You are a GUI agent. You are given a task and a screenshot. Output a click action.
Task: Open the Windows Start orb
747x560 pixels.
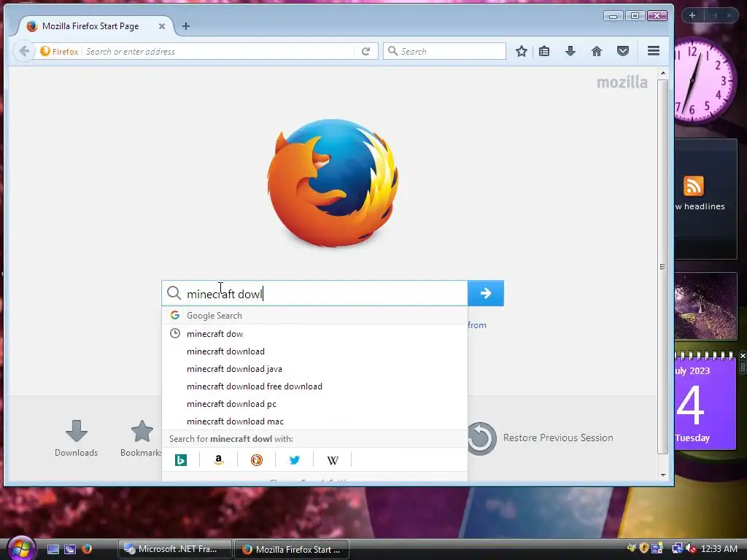(21, 548)
